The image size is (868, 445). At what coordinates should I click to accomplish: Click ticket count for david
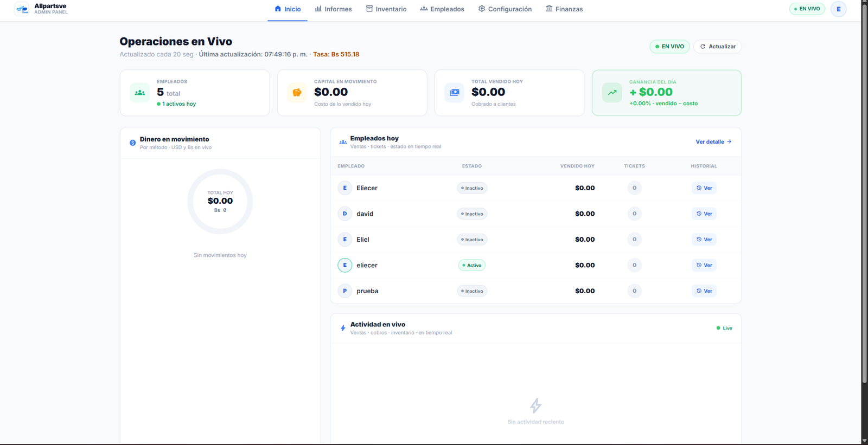[634, 214]
